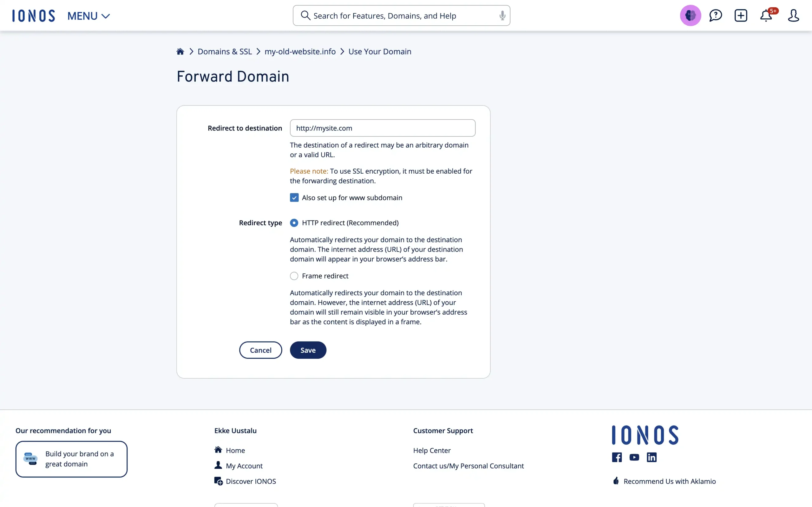Select the Frame redirect radio button
The height and width of the screenshot is (507, 812).
[294, 276]
